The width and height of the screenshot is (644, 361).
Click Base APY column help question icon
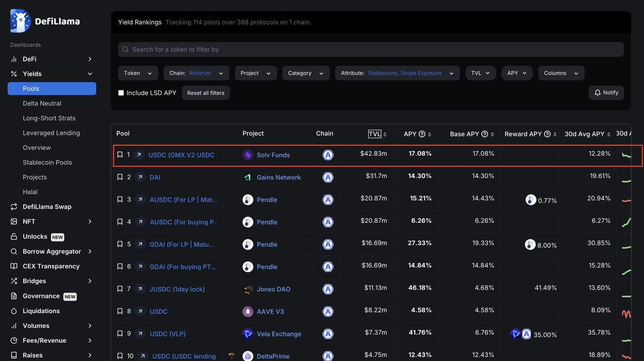click(x=485, y=134)
